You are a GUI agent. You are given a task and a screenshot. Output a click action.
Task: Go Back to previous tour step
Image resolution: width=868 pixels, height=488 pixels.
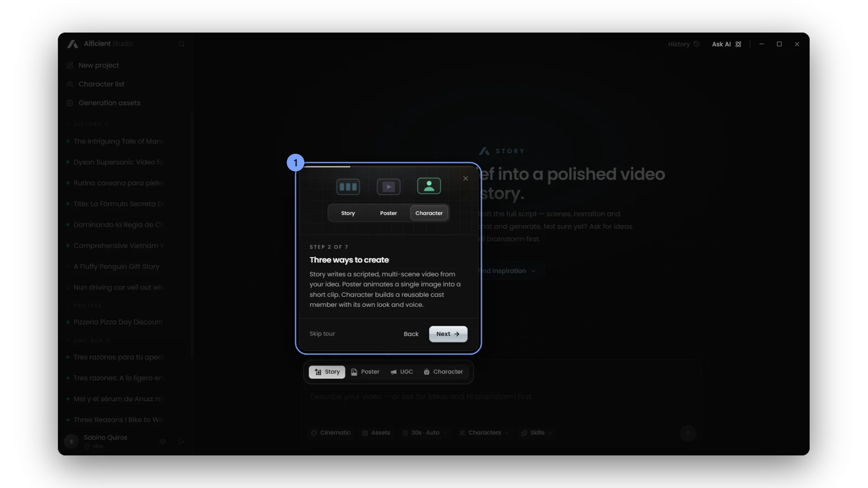coord(411,334)
